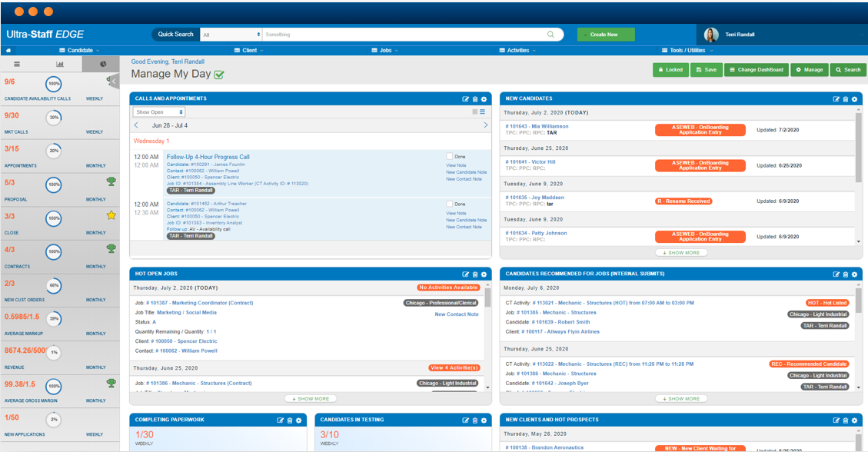868x452 pixels.
Task: Click the New Candidates panel scrollbar
Action: pyautogui.click(x=859, y=148)
